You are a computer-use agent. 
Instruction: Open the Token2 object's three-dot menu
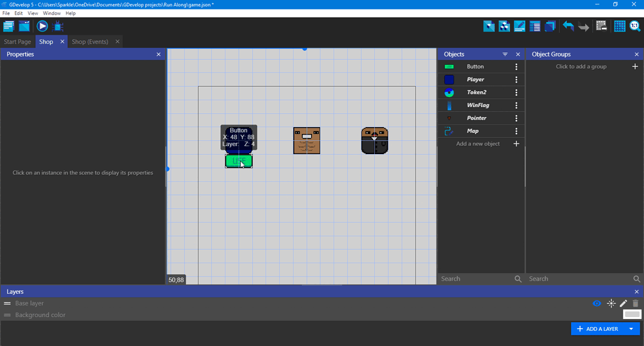tap(516, 92)
